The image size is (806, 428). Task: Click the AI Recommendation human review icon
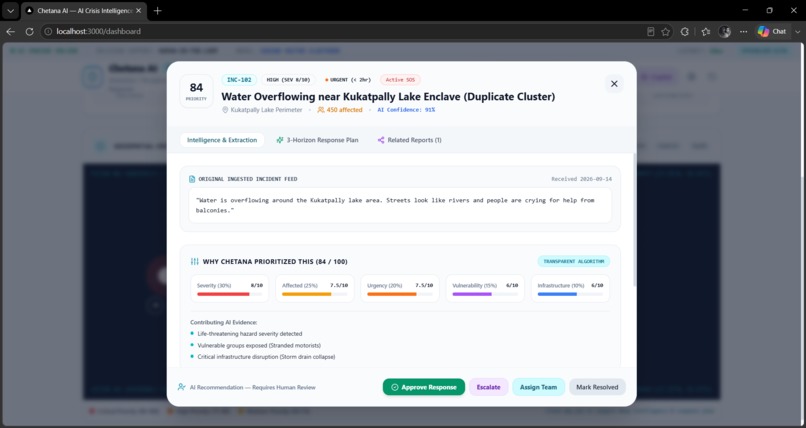(x=181, y=387)
